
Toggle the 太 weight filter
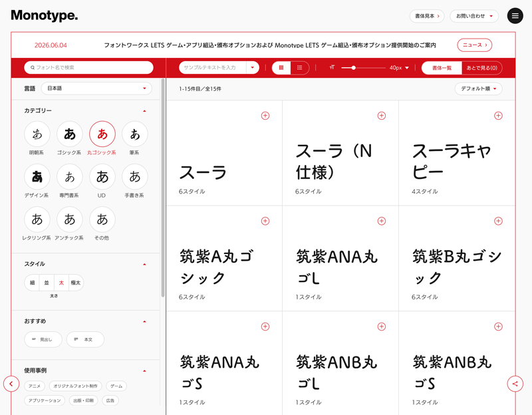coord(61,283)
